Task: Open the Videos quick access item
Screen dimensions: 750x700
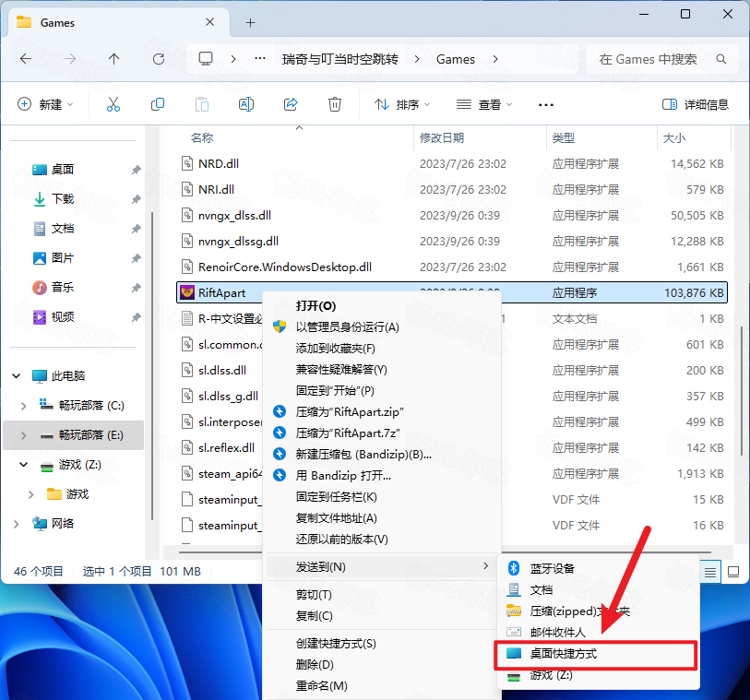Action: click(62, 317)
